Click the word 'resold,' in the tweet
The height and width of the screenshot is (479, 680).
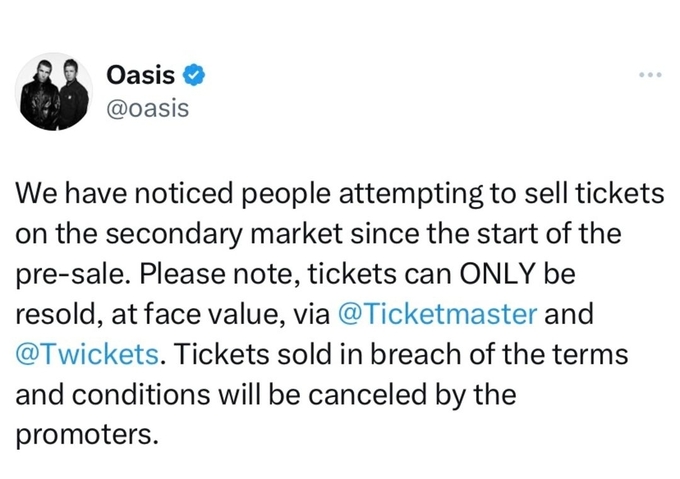pyautogui.click(x=59, y=314)
